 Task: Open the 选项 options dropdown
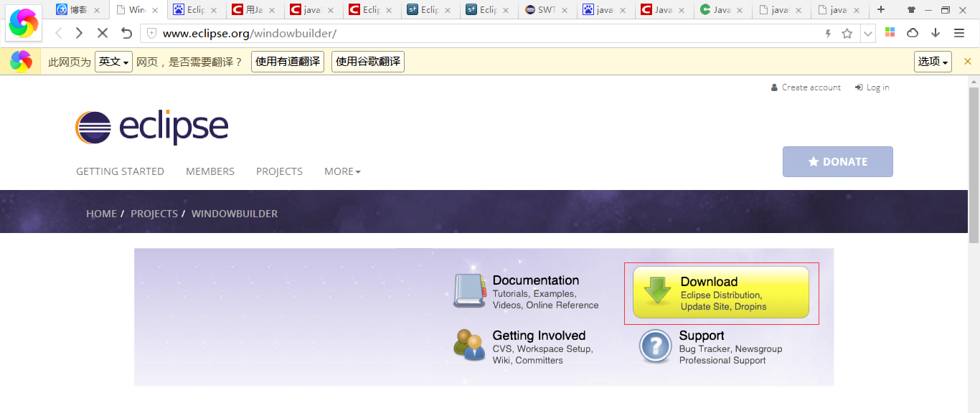(933, 62)
